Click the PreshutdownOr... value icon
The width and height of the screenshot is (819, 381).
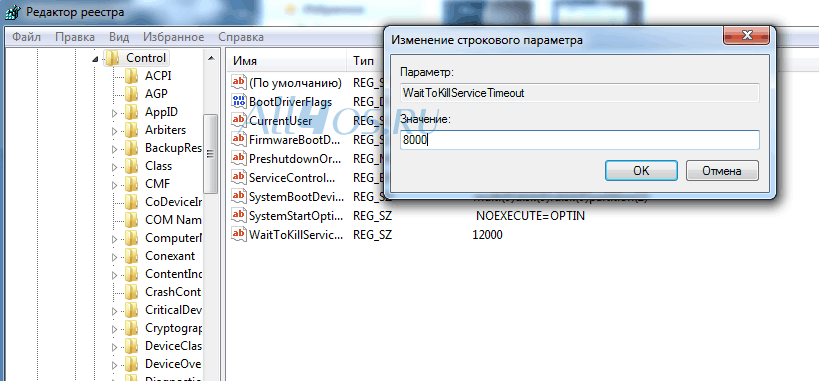click(239, 158)
